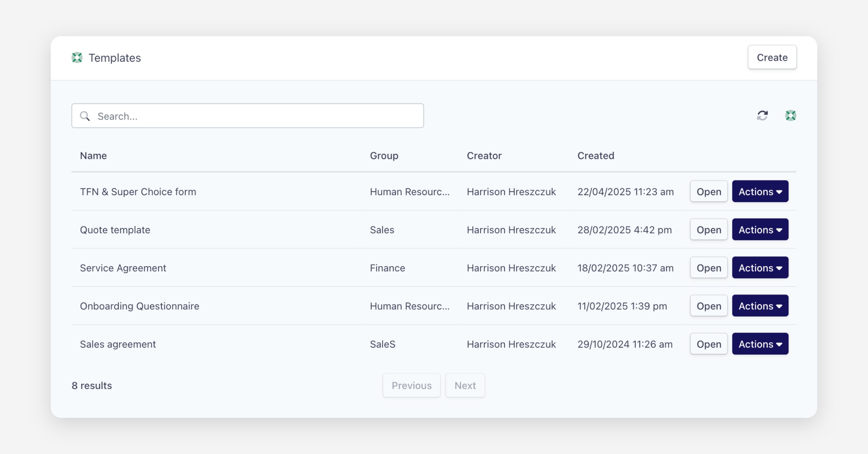Open the Quote template row
The image size is (868, 454).
coord(709,230)
